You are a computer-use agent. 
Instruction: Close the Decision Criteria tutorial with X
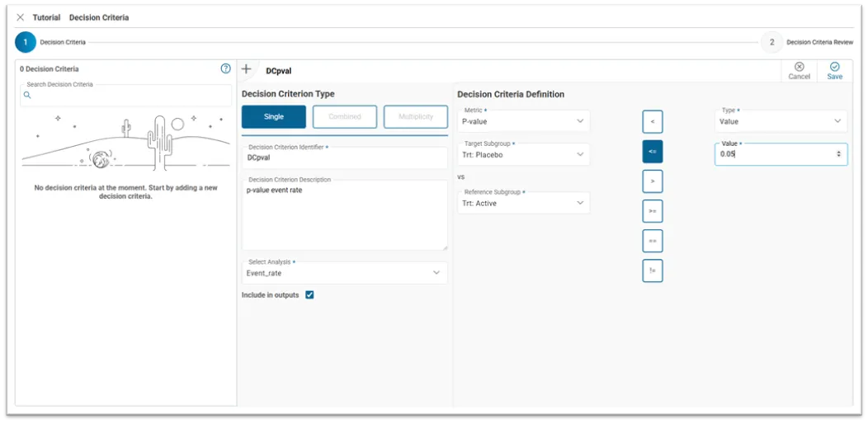(21, 17)
